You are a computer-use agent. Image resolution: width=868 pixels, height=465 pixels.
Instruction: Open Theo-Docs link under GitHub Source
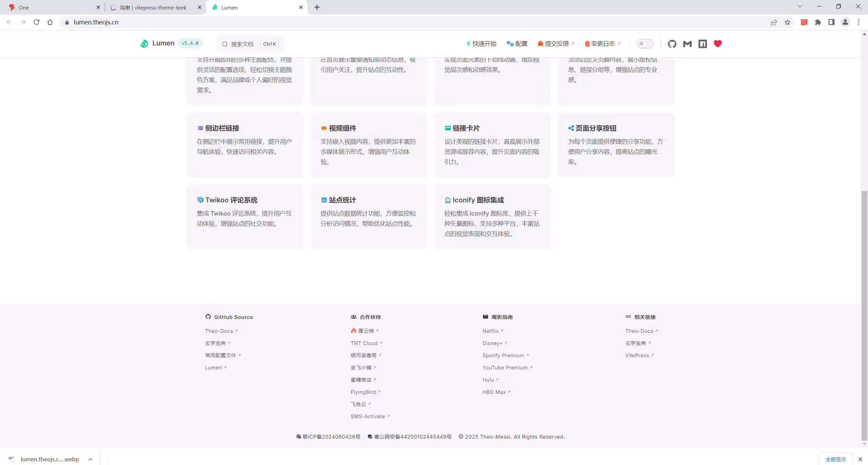point(221,331)
